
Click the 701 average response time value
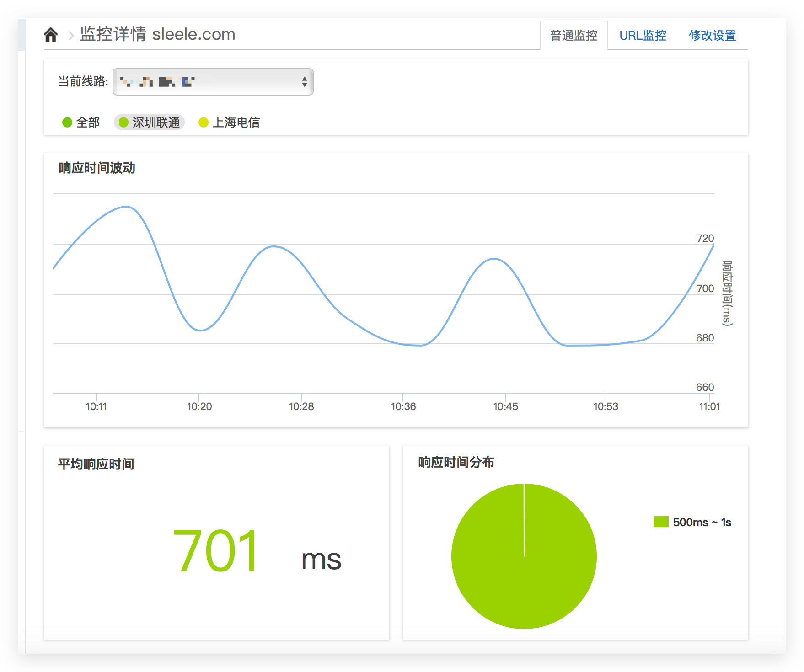(x=215, y=551)
